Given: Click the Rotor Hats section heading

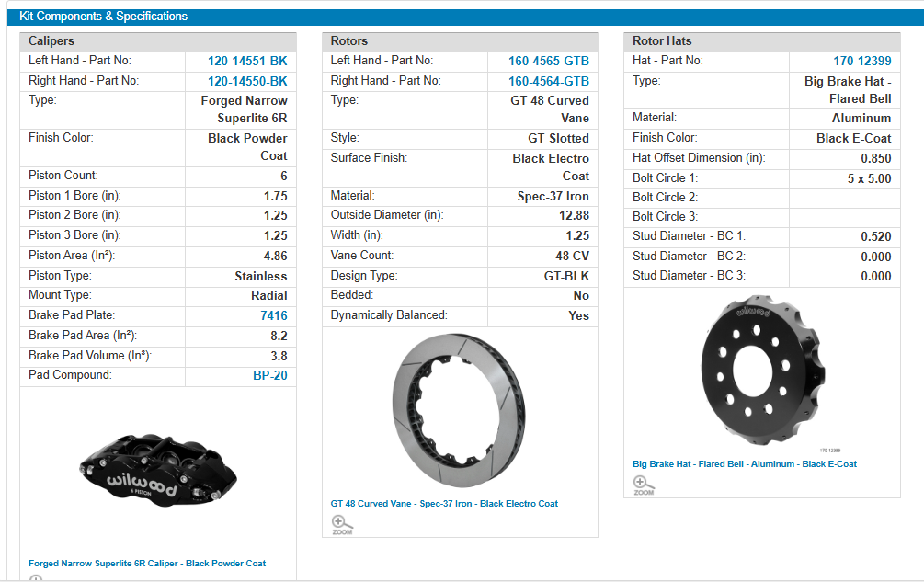Looking at the screenshot, I should 662,41.
